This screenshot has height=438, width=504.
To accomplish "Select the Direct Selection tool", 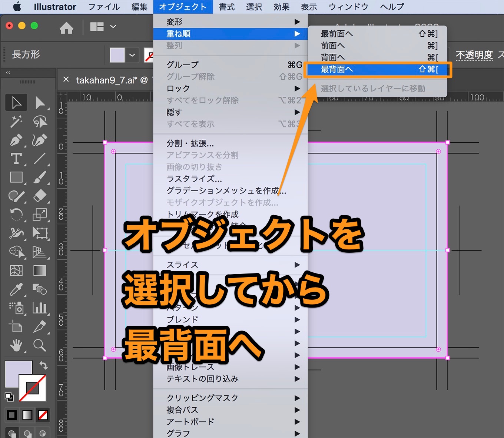I will point(40,103).
